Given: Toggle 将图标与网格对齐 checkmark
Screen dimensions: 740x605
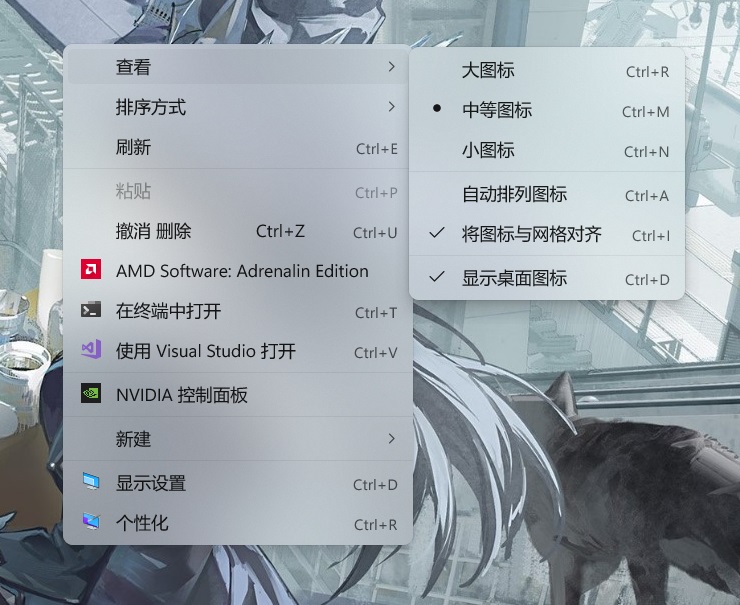Looking at the screenshot, I should pyautogui.click(x=547, y=234).
